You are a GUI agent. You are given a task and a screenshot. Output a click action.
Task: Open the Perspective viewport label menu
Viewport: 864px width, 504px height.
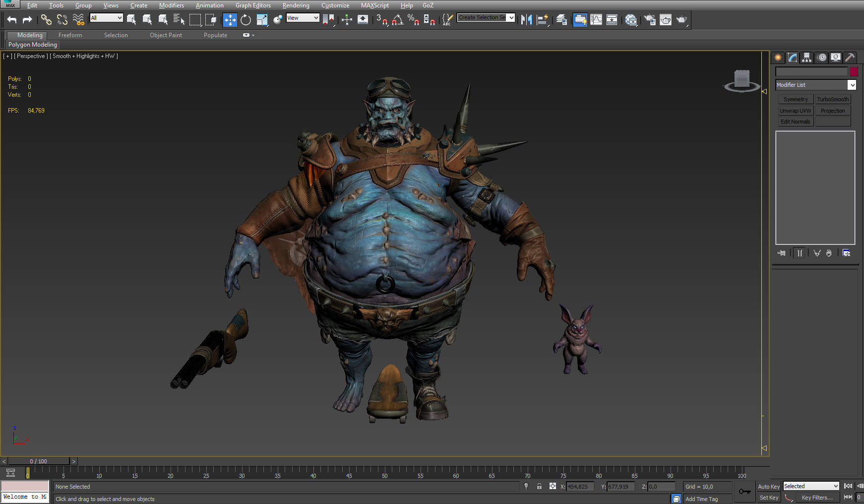(31, 56)
